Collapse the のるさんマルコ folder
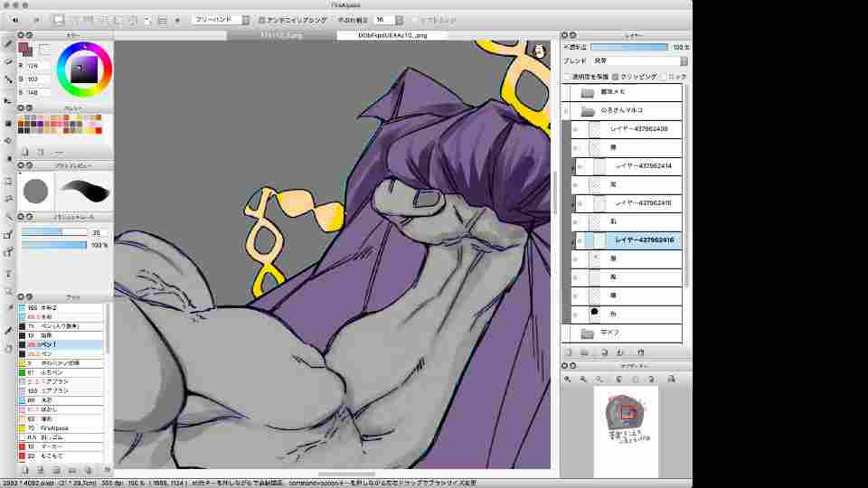This screenshot has width=868, height=488. coord(588,111)
